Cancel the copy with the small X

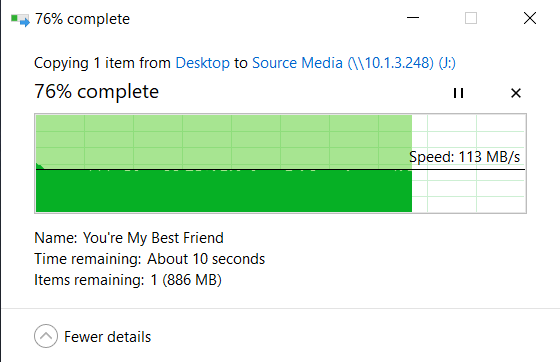pyautogui.click(x=516, y=93)
